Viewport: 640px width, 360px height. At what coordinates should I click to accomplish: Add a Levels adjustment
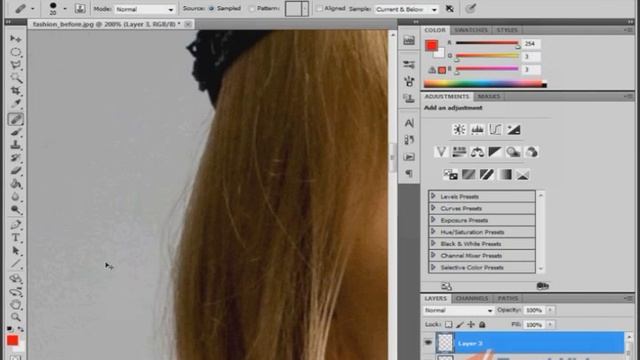pos(477,129)
